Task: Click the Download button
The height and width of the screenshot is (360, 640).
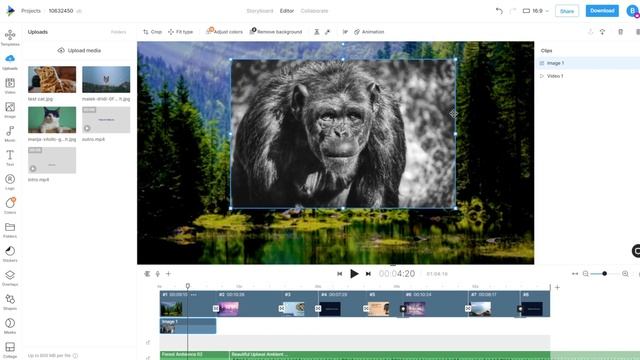Action: point(602,11)
